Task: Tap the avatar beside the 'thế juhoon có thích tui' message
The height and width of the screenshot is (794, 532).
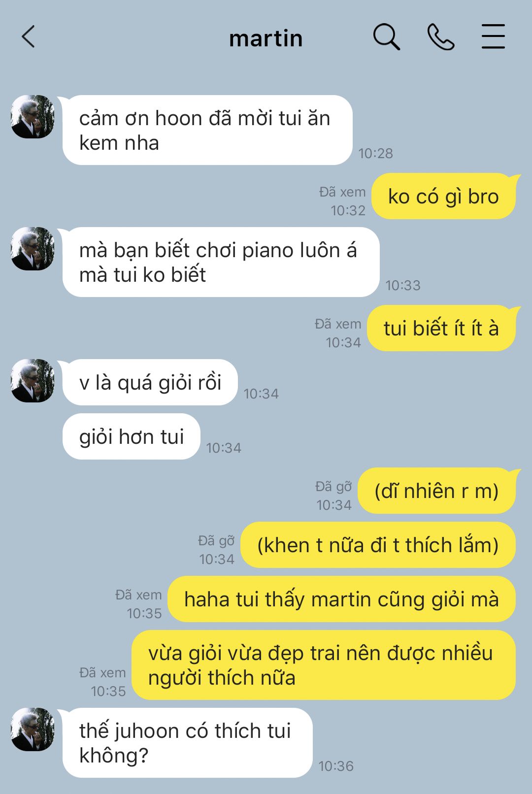Action: tap(33, 729)
